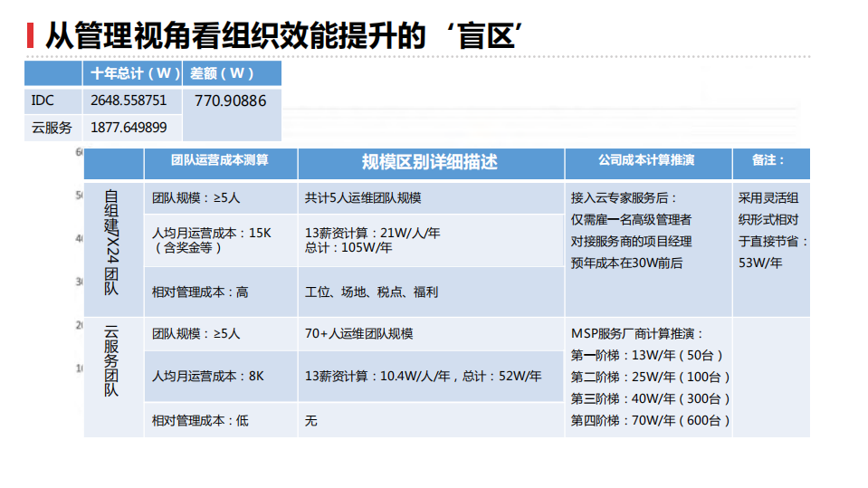Click the text 第四阶梯：70W/年（600台）
Image resolution: width=868 pixels, height=488 pixels.
coord(651,421)
